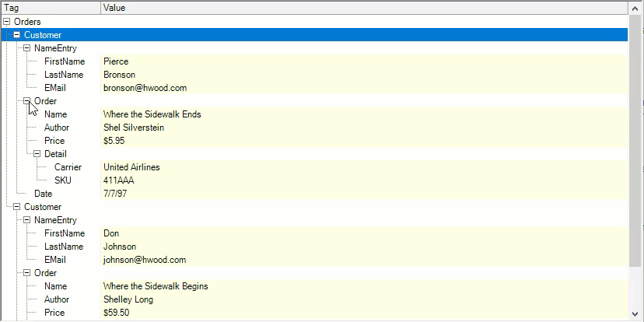Click the Tag column header
The image size is (644, 322).
(51, 7)
